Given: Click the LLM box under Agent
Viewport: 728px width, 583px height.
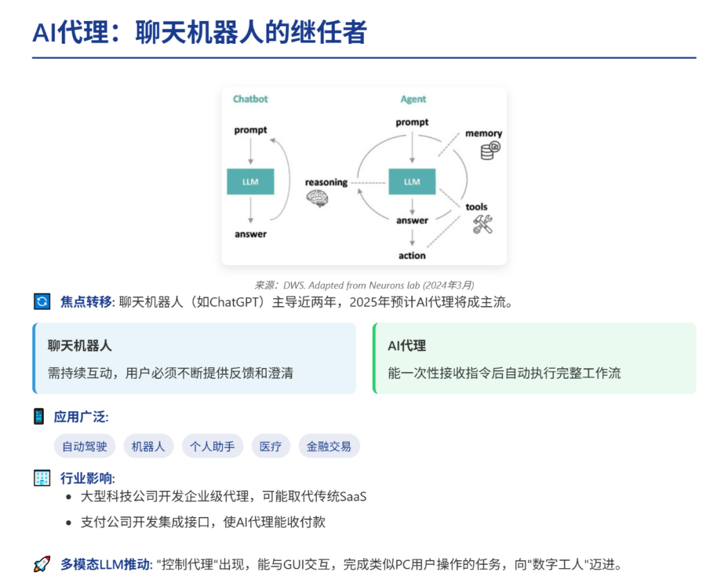Looking at the screenshot, I should (x=412, y=181).
